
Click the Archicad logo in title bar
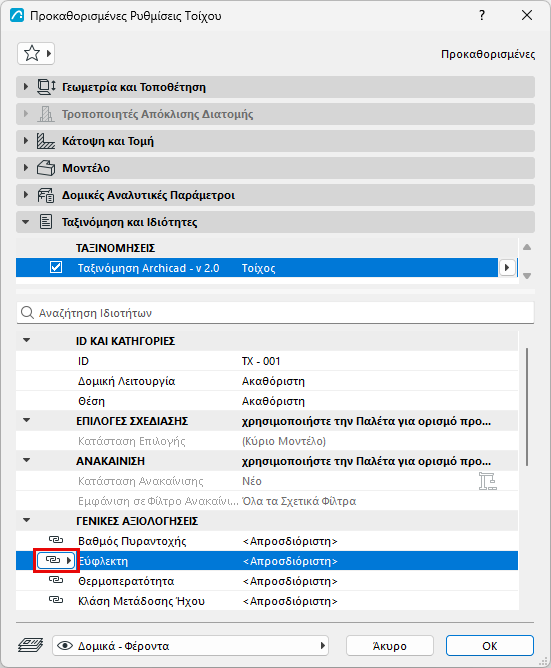pos(17,16)
